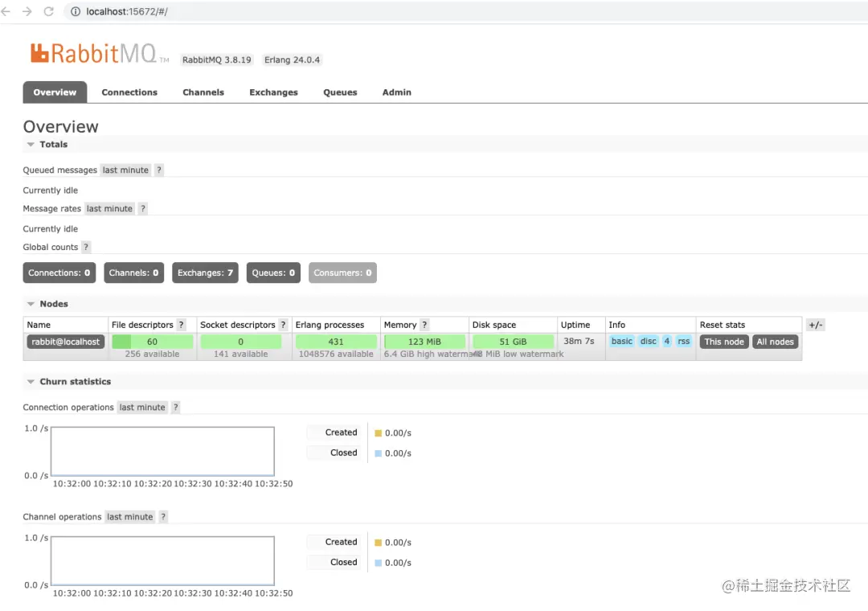Click the Erlang 24.0.4 version label
The height and width of the screenshot is (611, 868).
[x=292, y=59]
